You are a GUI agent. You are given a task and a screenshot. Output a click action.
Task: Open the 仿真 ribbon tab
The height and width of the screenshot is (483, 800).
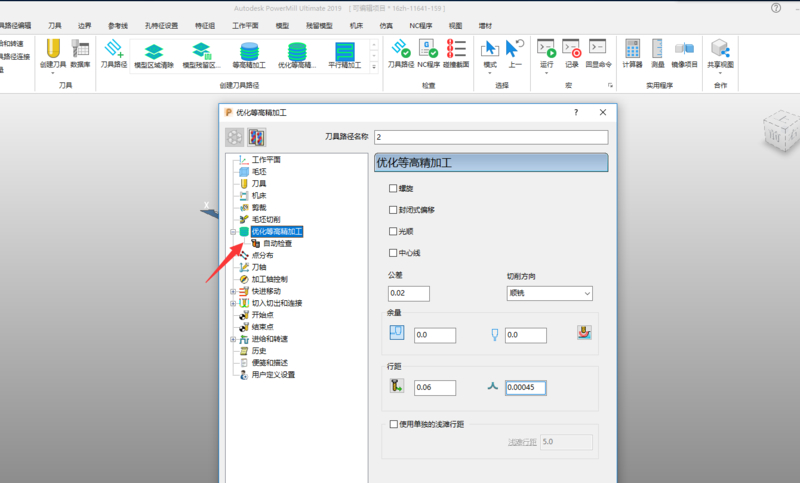pos(386,26)
